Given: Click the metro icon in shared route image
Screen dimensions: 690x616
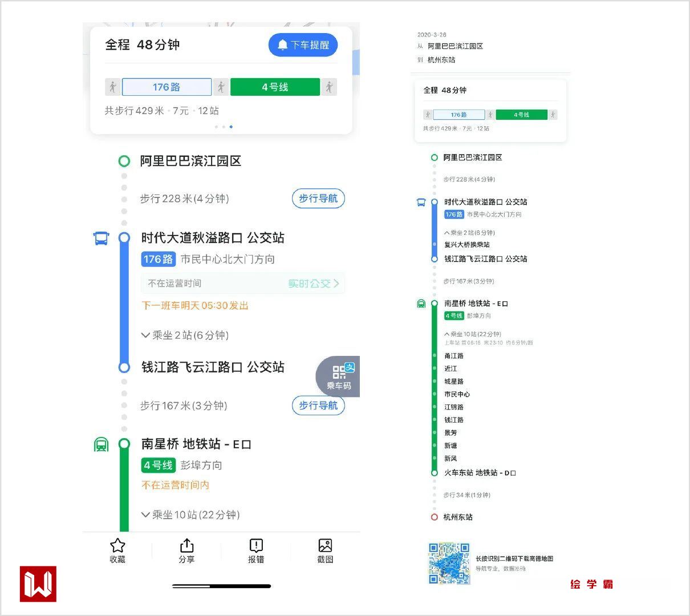Looking at the screenshot, I should [421, 304].
